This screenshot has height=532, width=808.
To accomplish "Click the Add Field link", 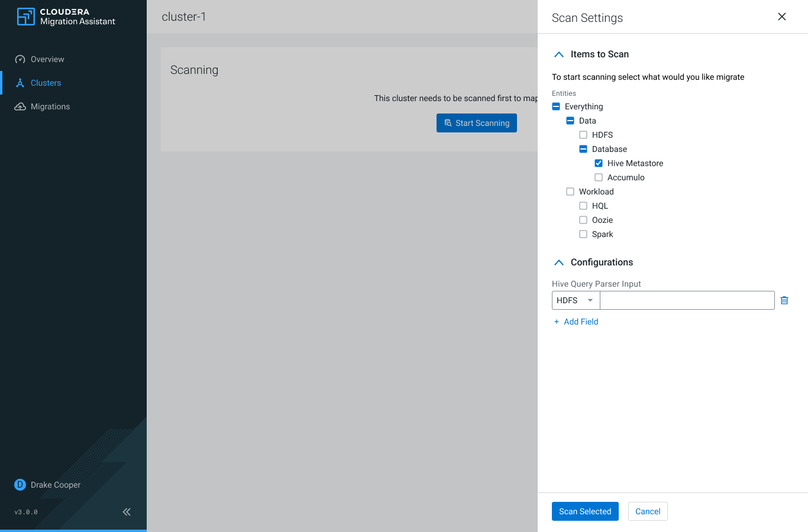I will tap(576, 322).
